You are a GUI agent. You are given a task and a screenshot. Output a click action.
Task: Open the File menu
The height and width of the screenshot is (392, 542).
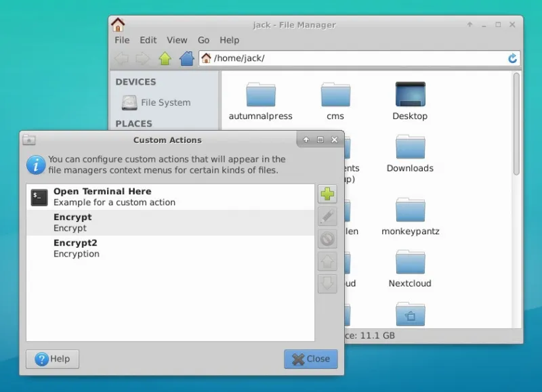[122, 40]
